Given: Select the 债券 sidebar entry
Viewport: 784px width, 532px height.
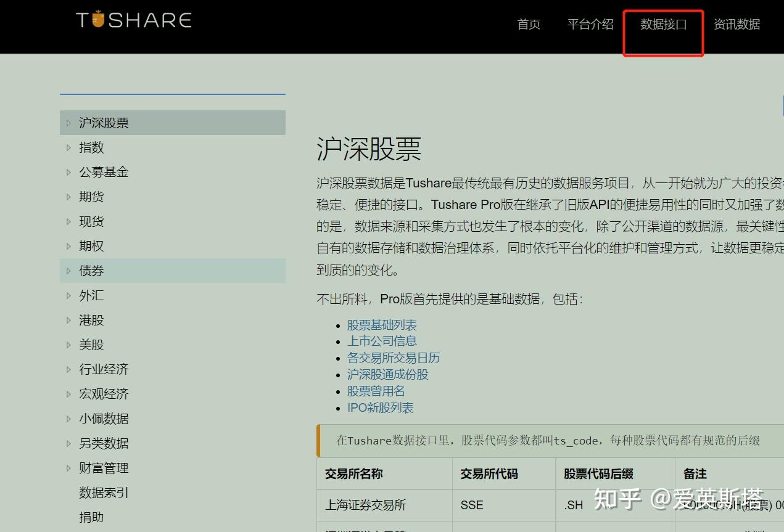Looking at the screenshot, I should (x=91, y=271).
